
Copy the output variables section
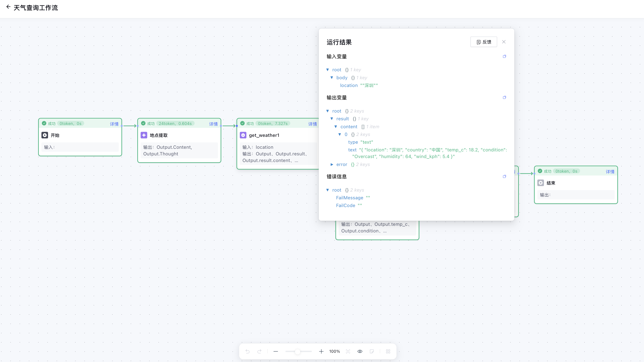point(504,97)
